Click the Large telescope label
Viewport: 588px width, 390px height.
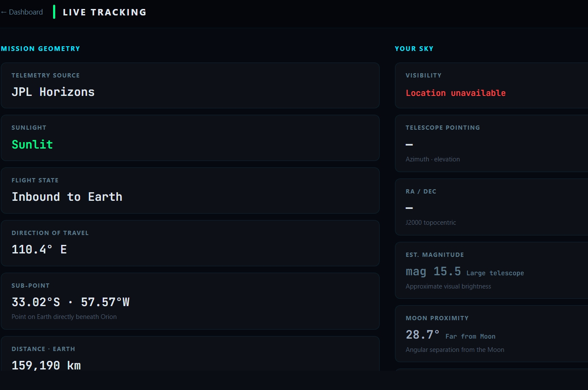coord(495,273)
